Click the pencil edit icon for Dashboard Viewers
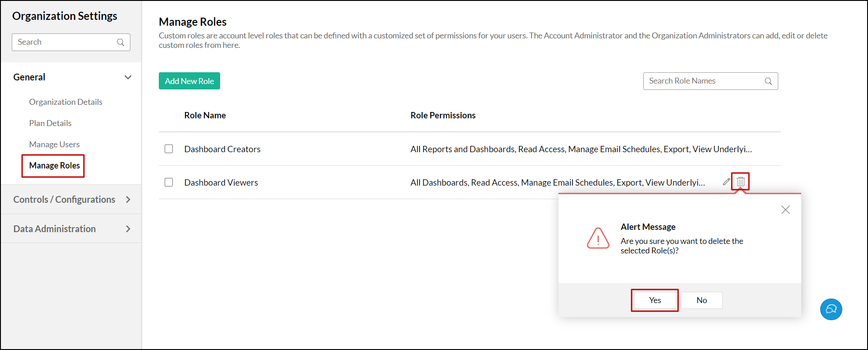This screenshot has width=868, height=350. coord(726,182)
